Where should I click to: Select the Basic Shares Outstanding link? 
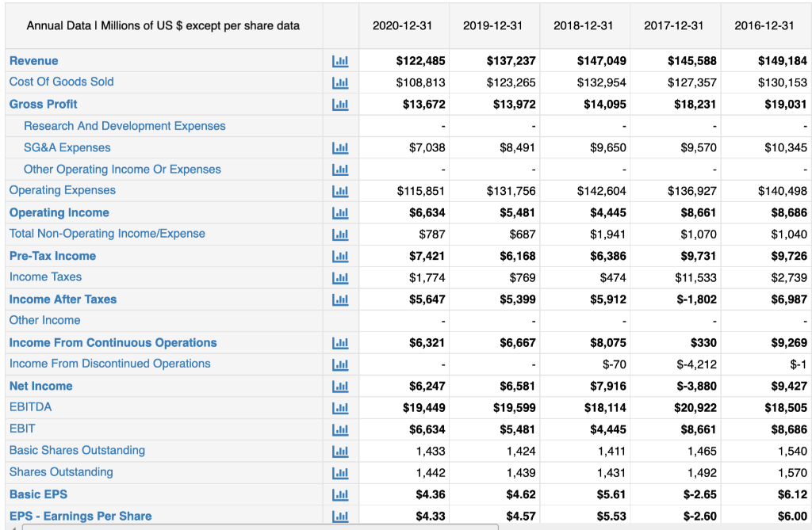click(76, 450)
